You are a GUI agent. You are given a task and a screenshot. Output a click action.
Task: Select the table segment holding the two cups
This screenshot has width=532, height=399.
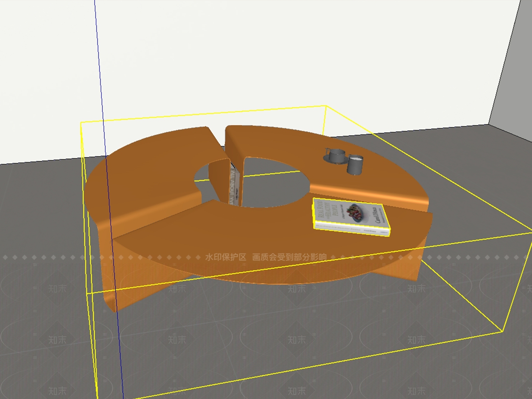pos(319,166)
